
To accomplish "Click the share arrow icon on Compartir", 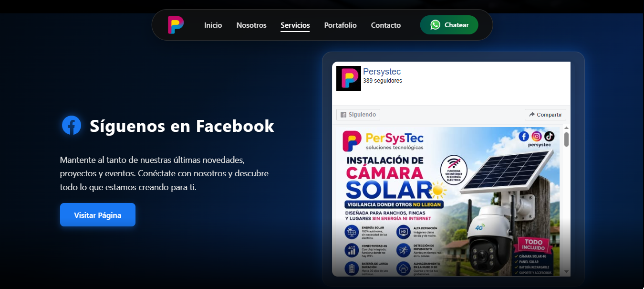I will pos(532,115).
